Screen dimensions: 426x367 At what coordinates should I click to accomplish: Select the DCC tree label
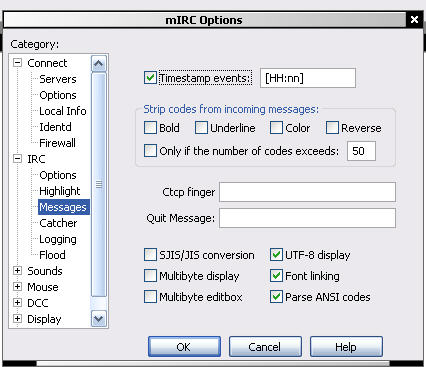point(38,303)
